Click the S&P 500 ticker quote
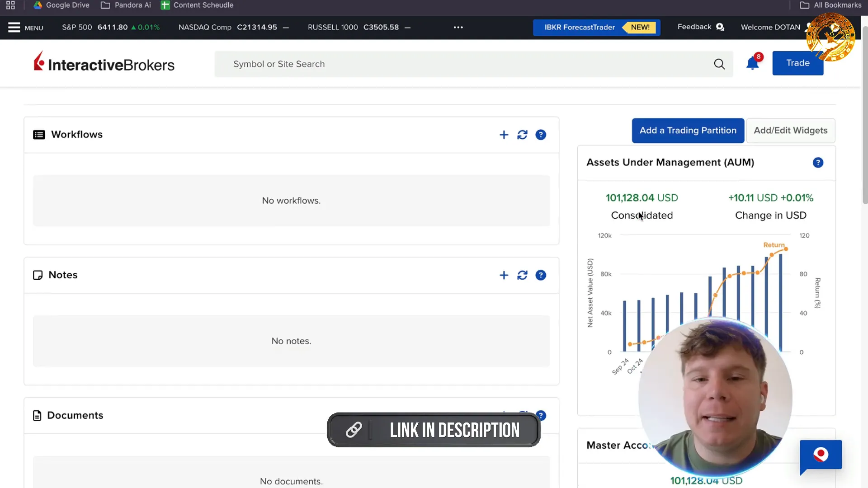Viewport: 868px width, 488px height. [111, 27]
